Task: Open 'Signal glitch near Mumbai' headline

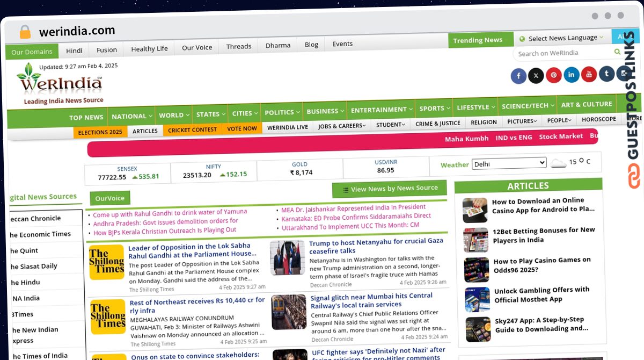Action: [371, 300]
